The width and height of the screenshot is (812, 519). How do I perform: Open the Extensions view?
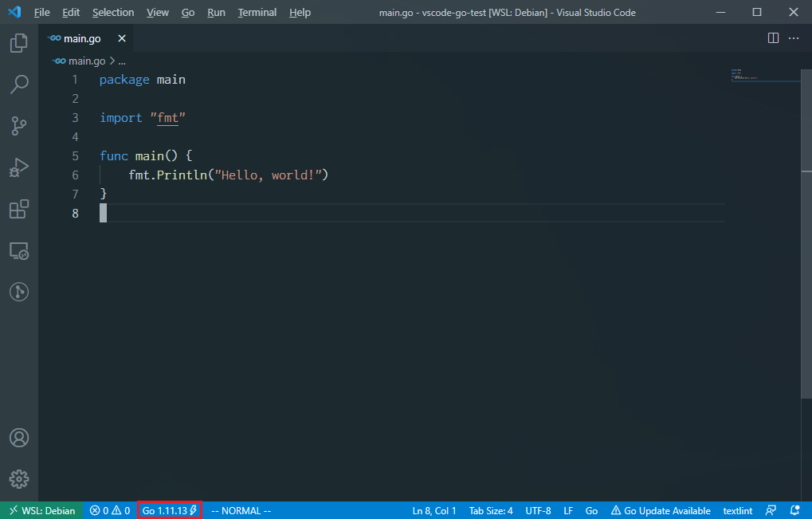coord(19,209)
